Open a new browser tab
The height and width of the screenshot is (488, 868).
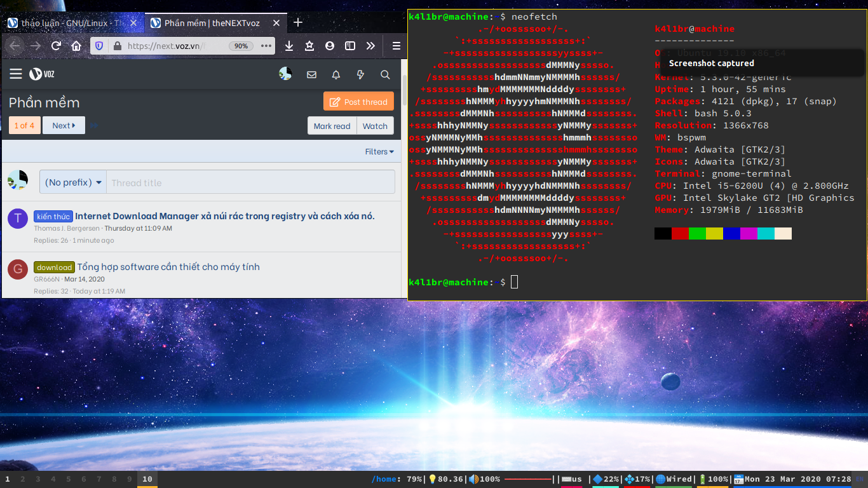pyautogui.click(x=298, y=23)
